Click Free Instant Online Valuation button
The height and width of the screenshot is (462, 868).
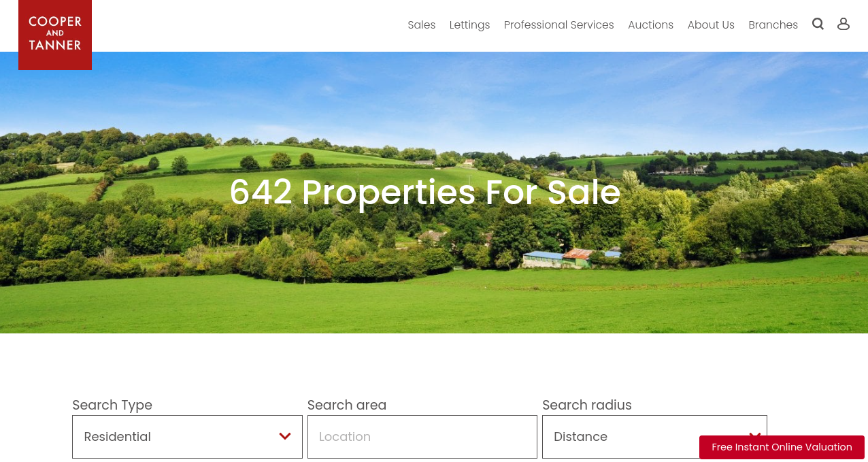pos(782,447)
